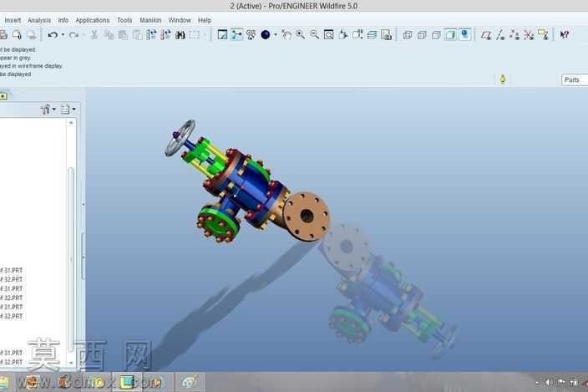Click the yellow light bulb status icon
The image size is (588, 392).
click(x=503, y=79)
